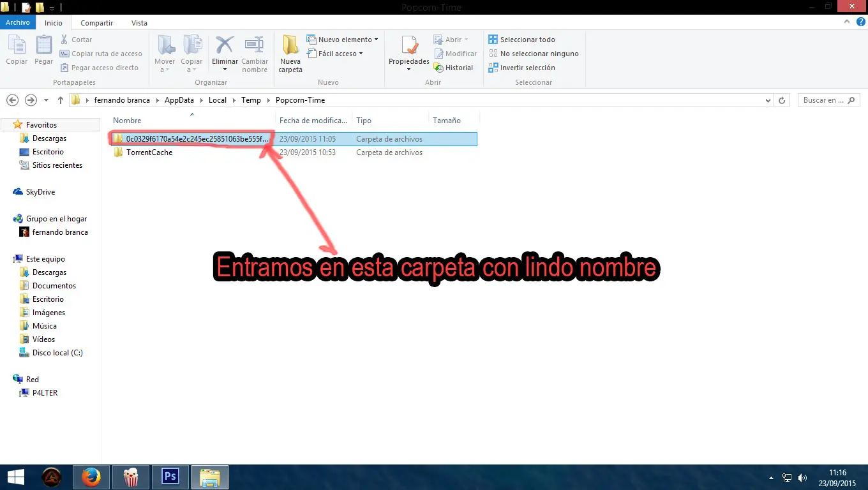
Task: Click Copiar ruta de acceso
Action: [101, 54]
